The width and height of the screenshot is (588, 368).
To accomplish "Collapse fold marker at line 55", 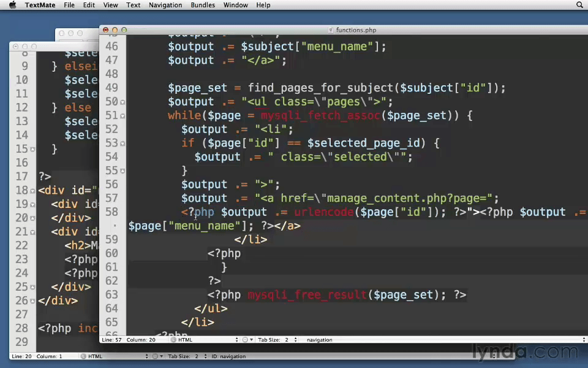I will (123, 171).
